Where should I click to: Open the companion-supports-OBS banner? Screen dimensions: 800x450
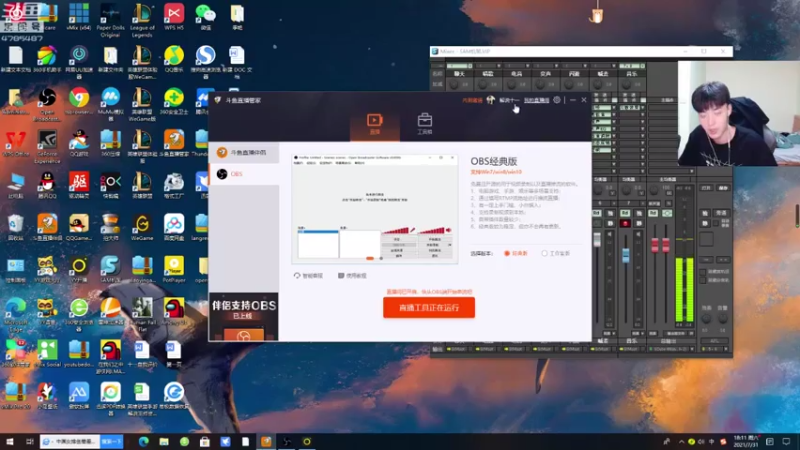click(244, 316)
